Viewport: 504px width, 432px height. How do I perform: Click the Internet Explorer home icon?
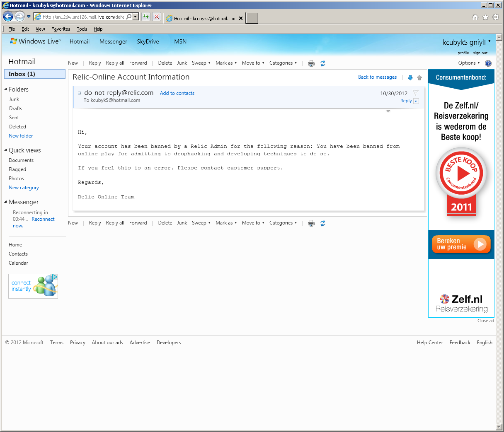[475, 17]
